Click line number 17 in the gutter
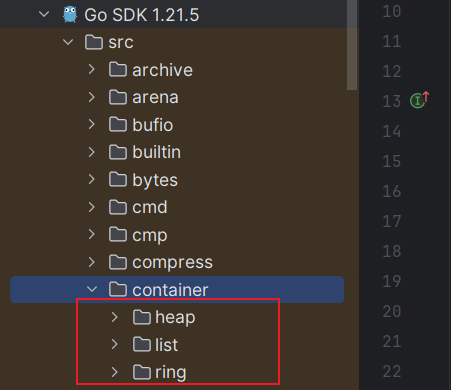 [391, 221]
